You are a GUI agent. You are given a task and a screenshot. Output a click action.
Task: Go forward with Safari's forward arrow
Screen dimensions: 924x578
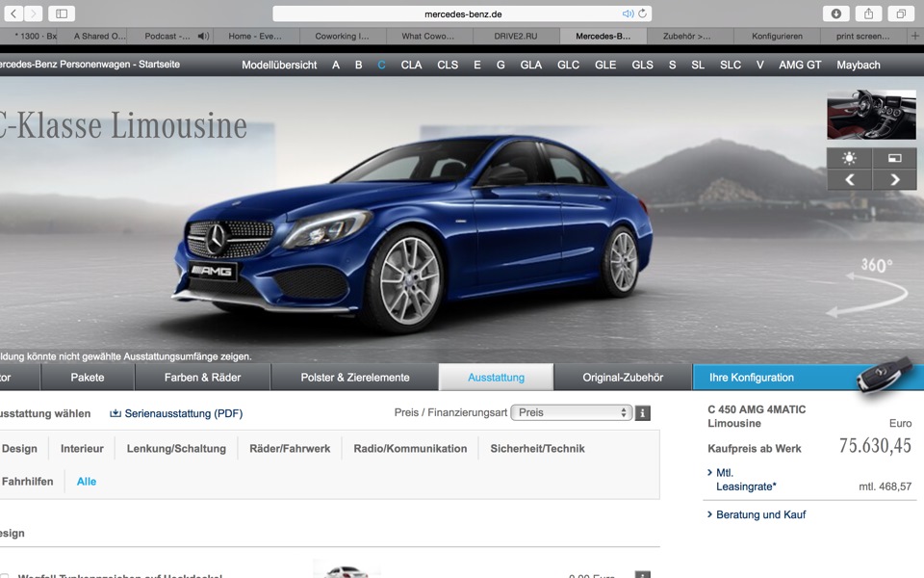33,13
